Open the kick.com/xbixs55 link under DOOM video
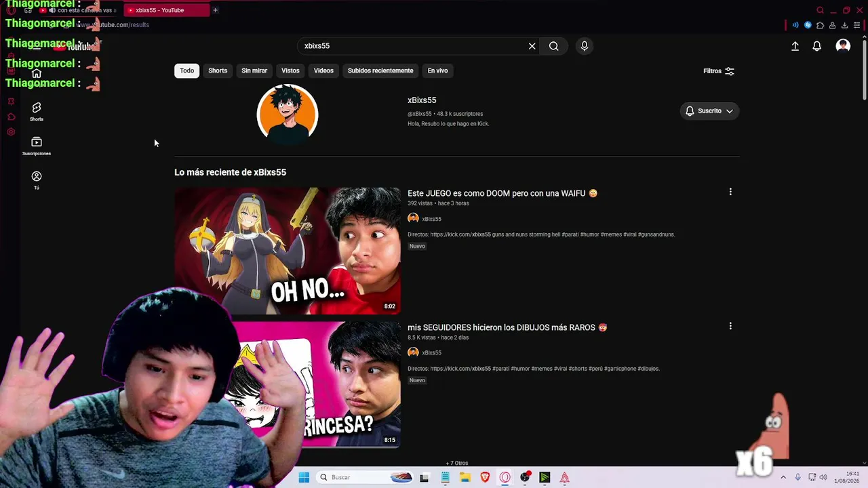The image size is (868, 488). click(x=460, y=235)
